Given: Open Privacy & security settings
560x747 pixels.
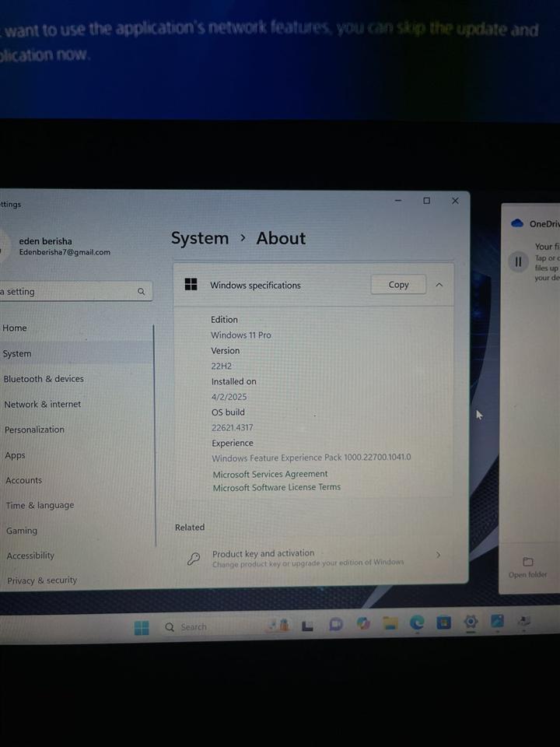Looking at the screenshot, I should click(76, 580).
